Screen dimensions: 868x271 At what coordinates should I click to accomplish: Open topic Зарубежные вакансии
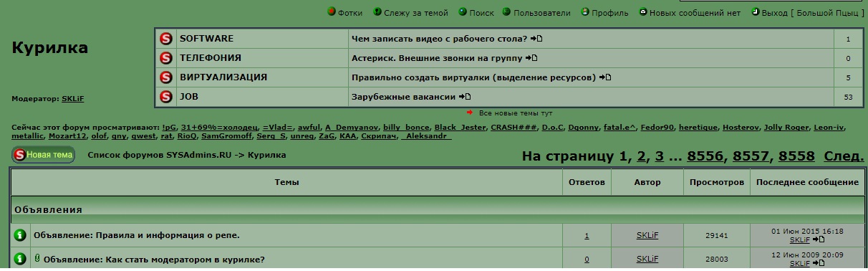tap(404, 97)
